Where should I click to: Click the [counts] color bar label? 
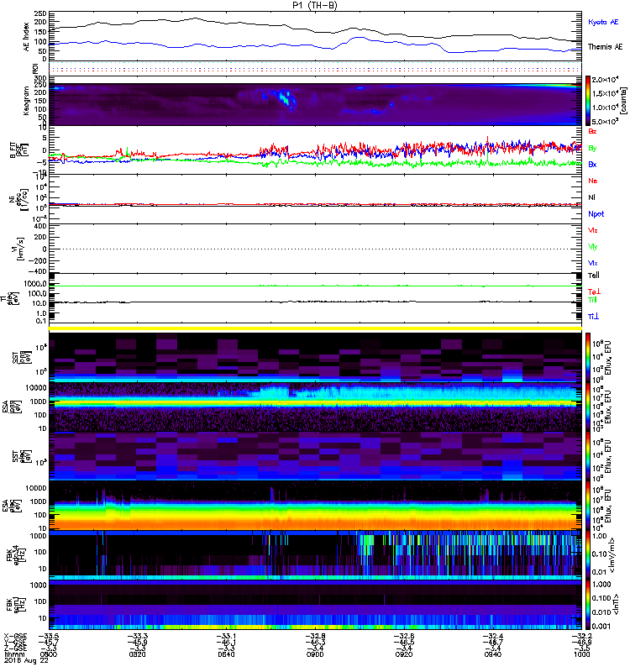622,101
